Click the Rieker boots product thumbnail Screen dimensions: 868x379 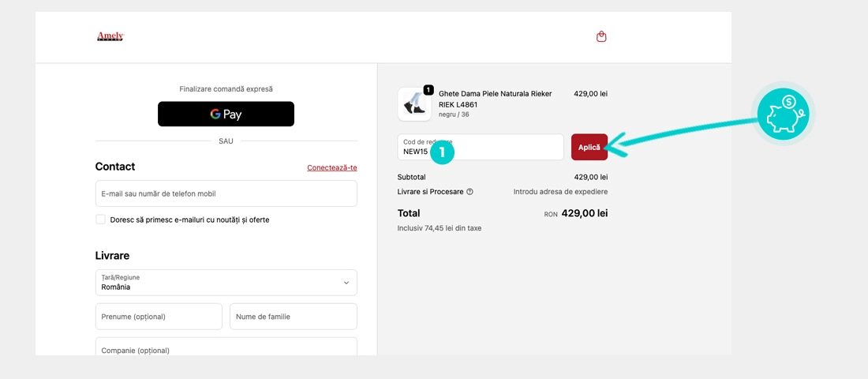[413, 104]
